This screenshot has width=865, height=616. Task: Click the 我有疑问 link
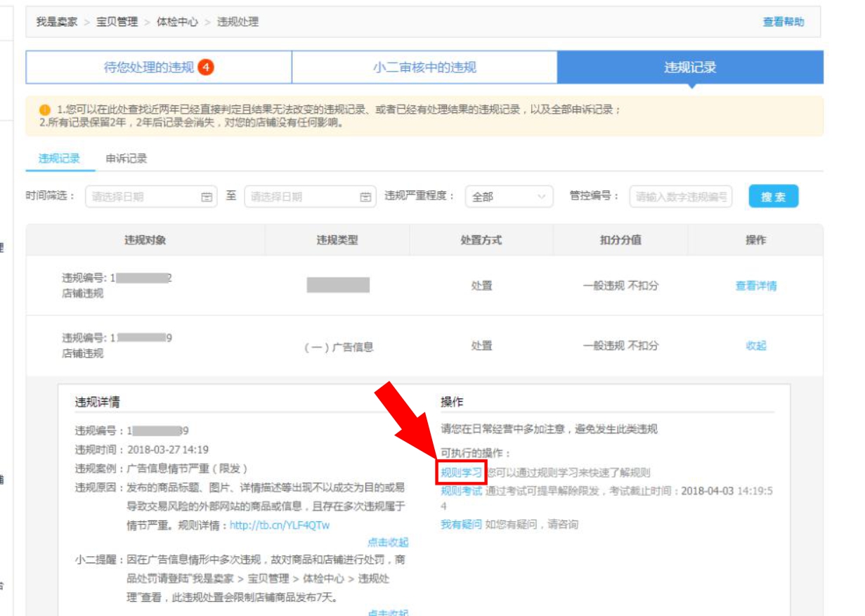[461, 525]
